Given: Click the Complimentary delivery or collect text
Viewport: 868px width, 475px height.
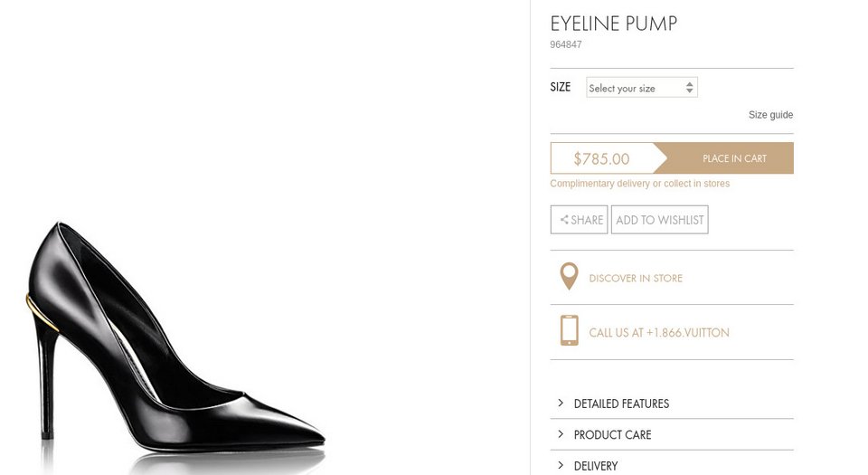Looking at the screenshot, I should click(639, 184).
